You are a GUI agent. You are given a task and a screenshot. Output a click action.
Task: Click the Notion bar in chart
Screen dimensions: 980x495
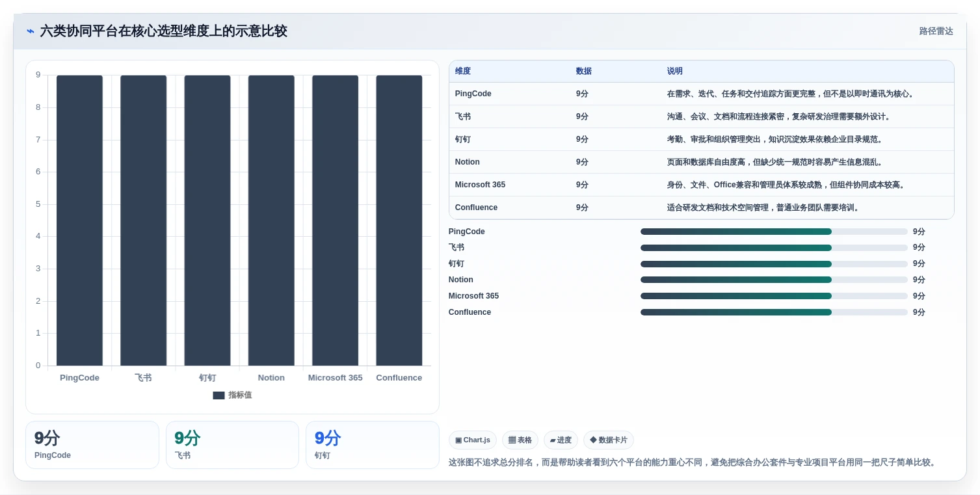pyautogui.click(x=271, y=221)
